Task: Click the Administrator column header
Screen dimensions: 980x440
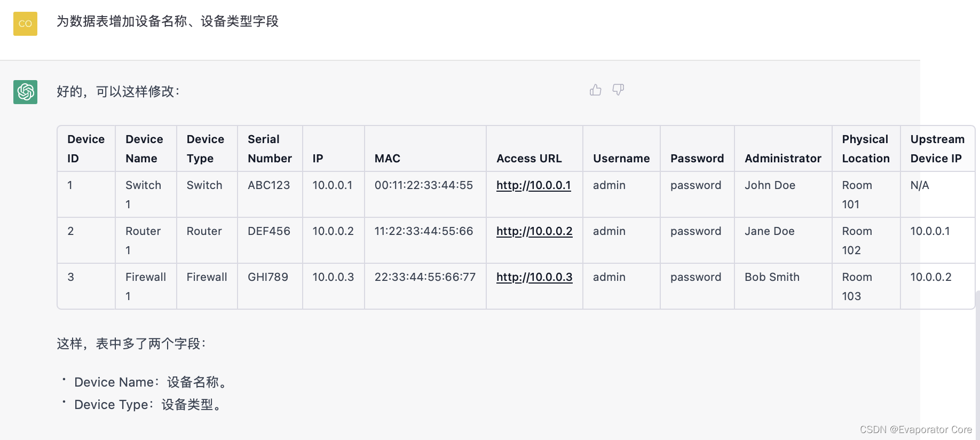Action: coord(783,159)
